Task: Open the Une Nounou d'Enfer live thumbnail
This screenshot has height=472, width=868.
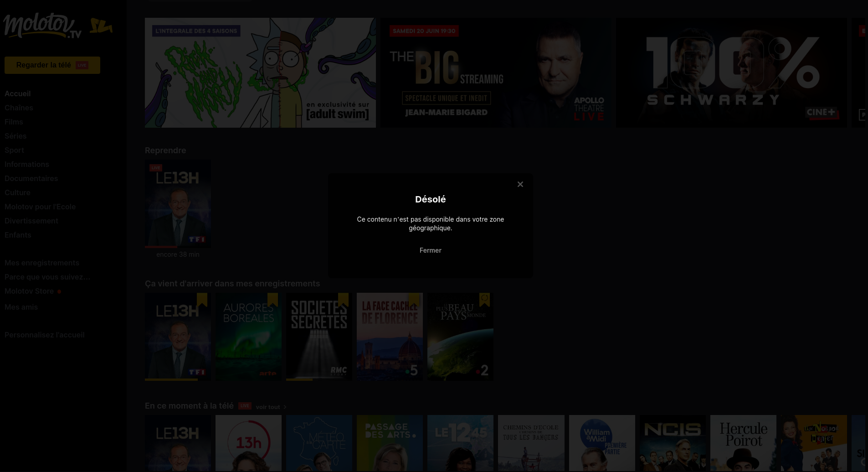Action: tap(814, 443)
